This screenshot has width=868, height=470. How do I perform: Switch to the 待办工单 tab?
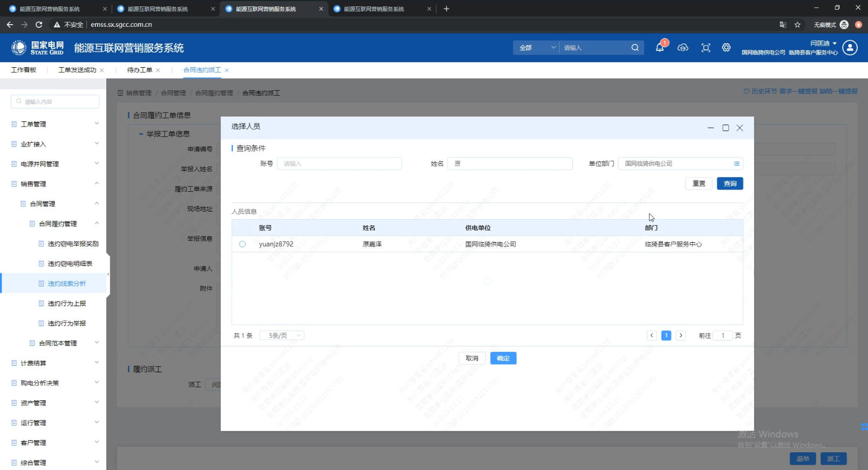click(x=140, y=70)
